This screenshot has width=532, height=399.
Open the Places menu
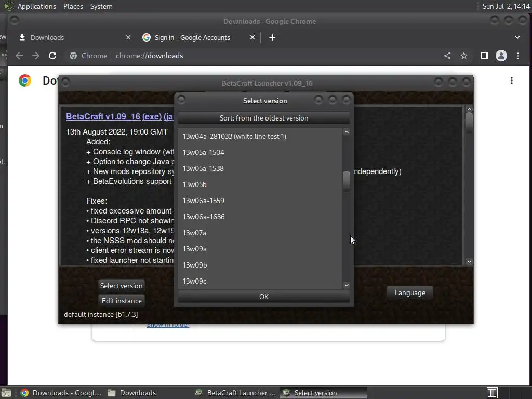pyautogui.click(x=73, y=6)
